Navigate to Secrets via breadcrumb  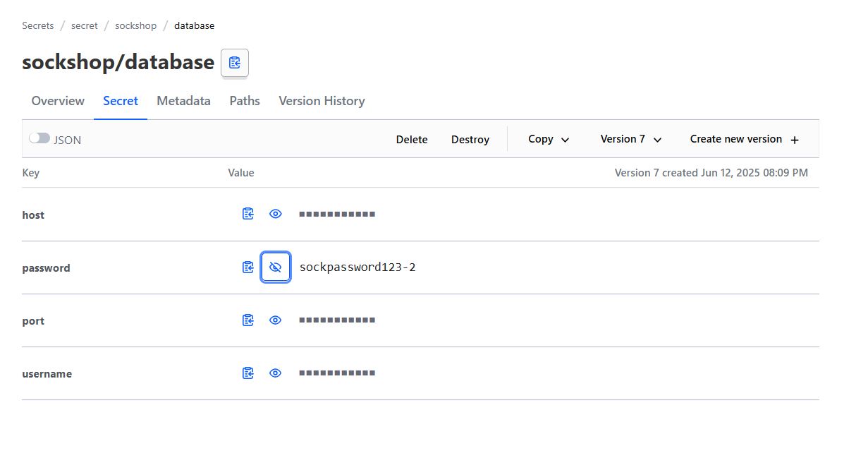[x=37, y=25]
